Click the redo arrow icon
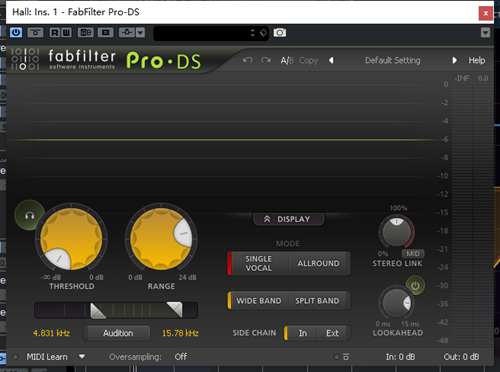 click(266, 60)
